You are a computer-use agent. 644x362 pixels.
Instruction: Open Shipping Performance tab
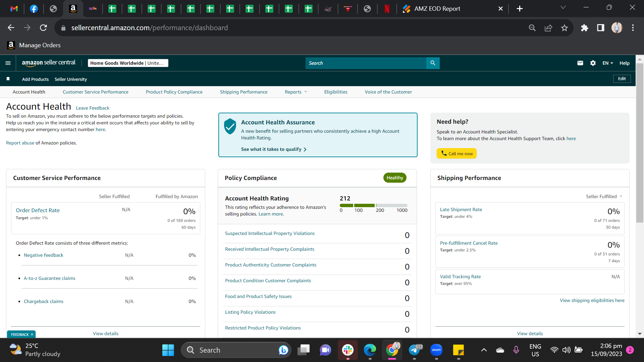[244, 92]
